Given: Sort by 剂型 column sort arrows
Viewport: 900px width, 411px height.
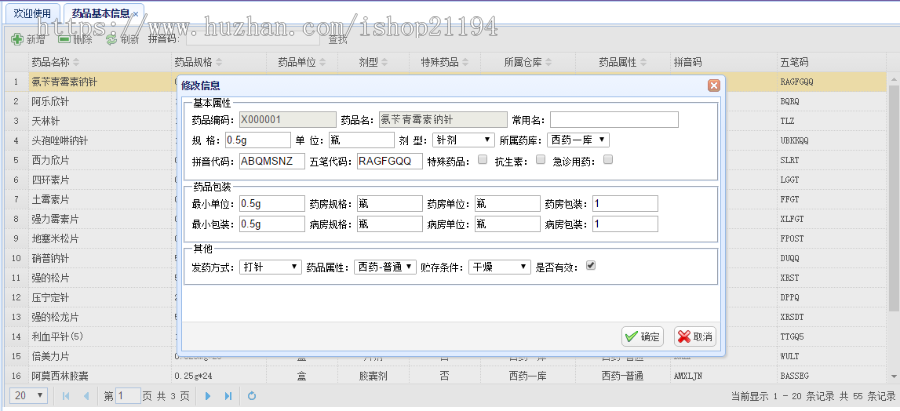Looking at the screenshot, I should (x=384, y=63).
